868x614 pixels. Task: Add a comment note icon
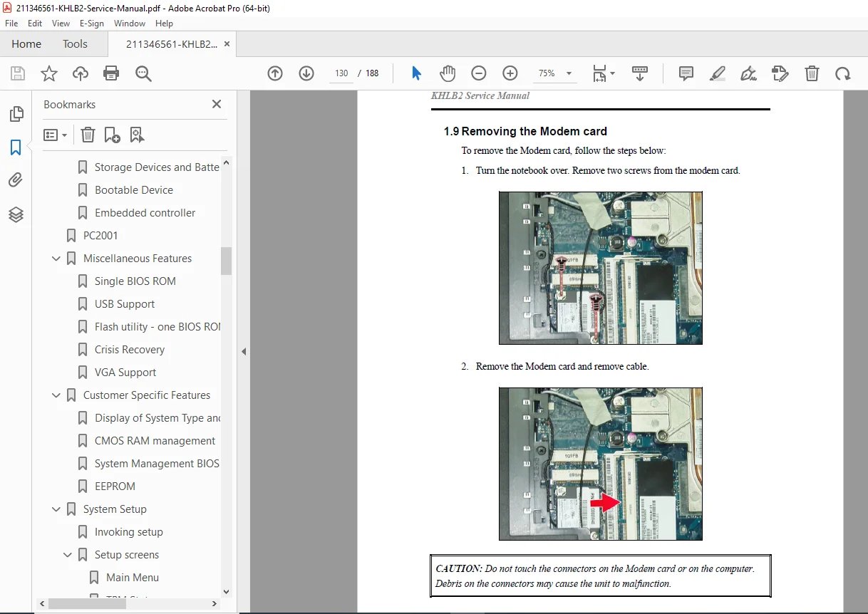click(x=686, y=73)
